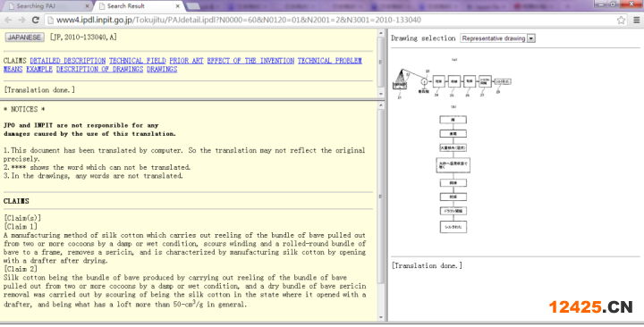Reload the page with the refresh icon
644x327 pixels.
pos(36,21)
